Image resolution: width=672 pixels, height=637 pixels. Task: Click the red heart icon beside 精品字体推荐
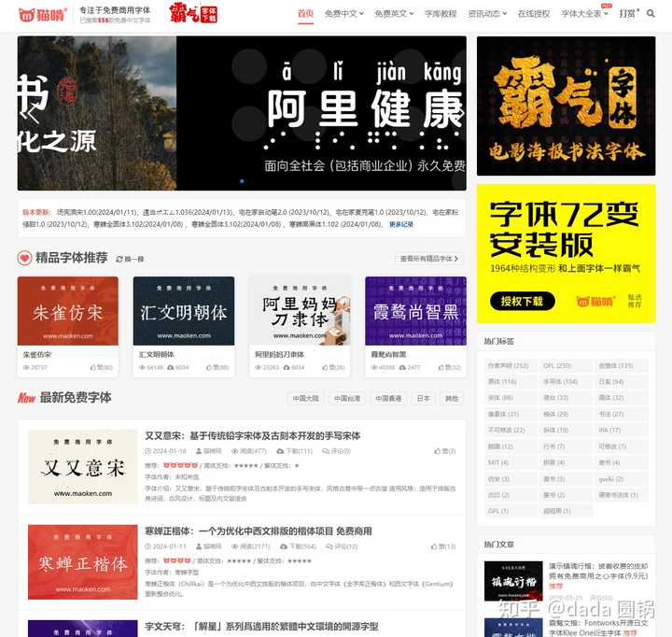tap(25, 258)
